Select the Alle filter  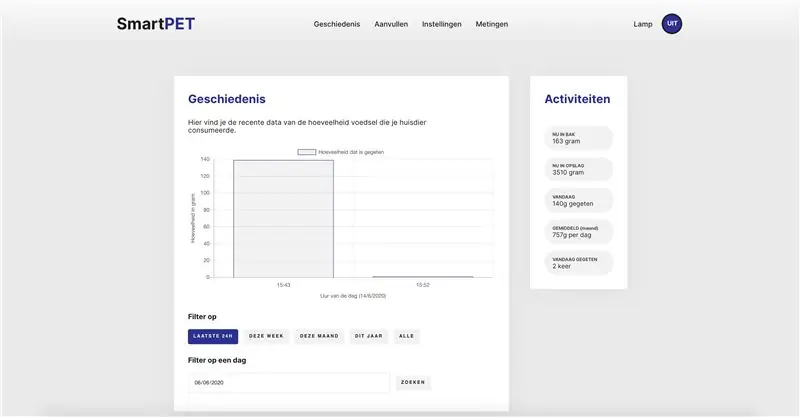[406, 336]
